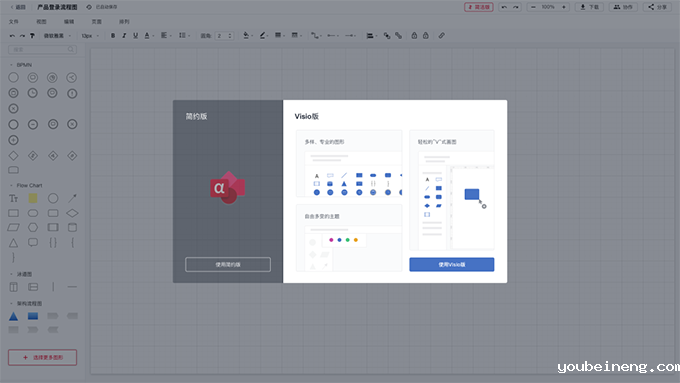Image resolution: width=680 pixels, height=383 pixels.
Task: Open the font color dropdown
Action: pos(149,36)
